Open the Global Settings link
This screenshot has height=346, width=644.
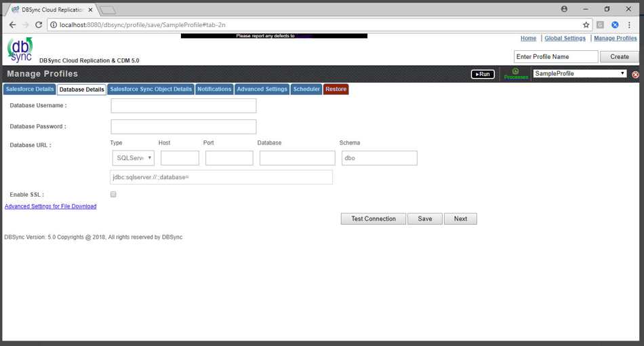tap(565, 38)
